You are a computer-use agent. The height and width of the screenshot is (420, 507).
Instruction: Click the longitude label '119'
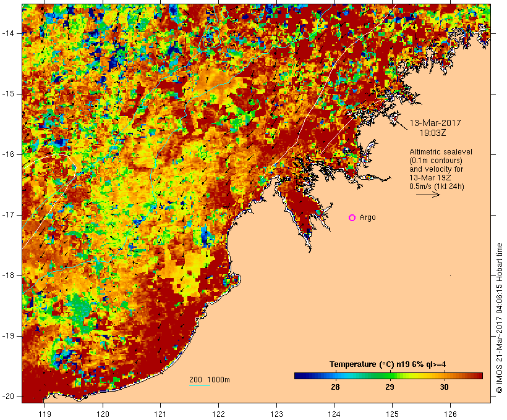[45, 414]
